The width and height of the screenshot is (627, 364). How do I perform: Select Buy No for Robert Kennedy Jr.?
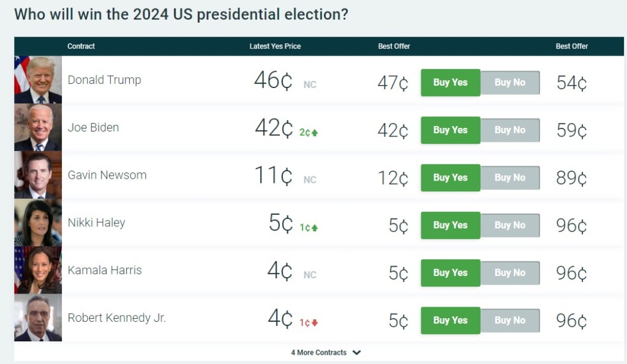click(510, 320)
